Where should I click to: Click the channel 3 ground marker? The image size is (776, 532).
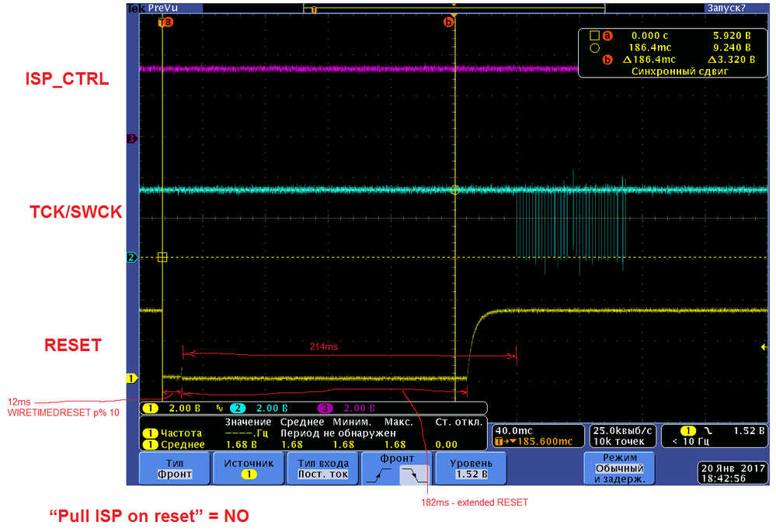pos(131,138)
